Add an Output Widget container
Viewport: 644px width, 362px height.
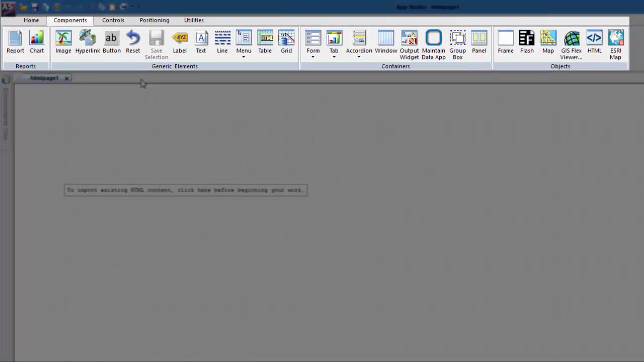pos(409,45)
